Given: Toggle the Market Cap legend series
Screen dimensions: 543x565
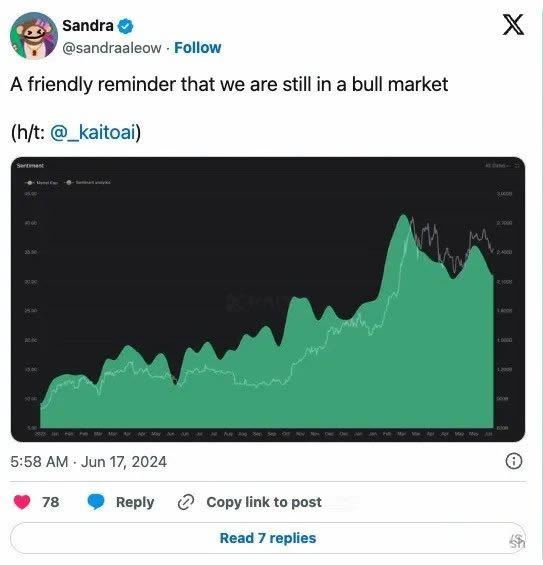Looking at the screenshot, I should pos(41,183).
